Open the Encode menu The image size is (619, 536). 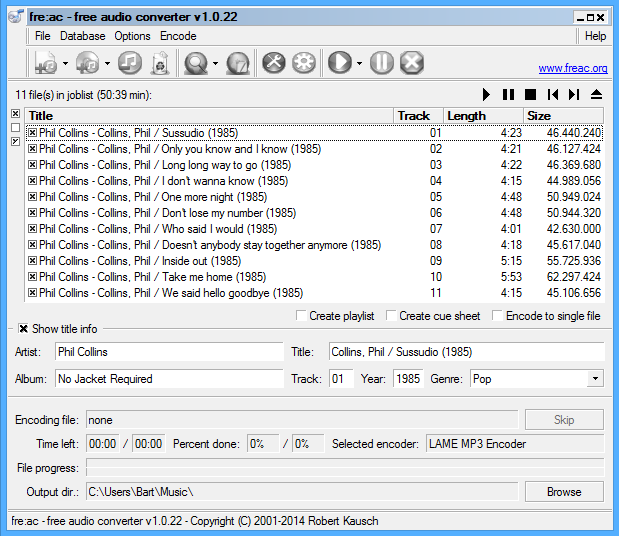178,36
